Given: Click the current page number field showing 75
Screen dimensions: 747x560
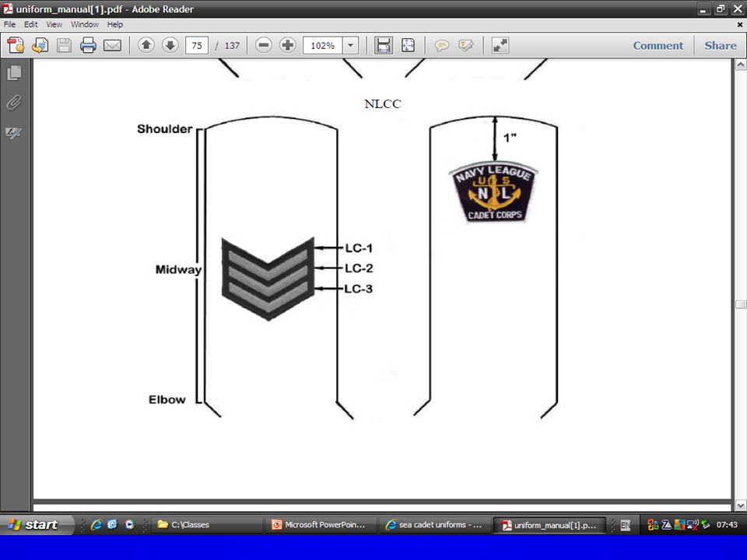Looking at the screenshot, I should [x=197, y=46].
